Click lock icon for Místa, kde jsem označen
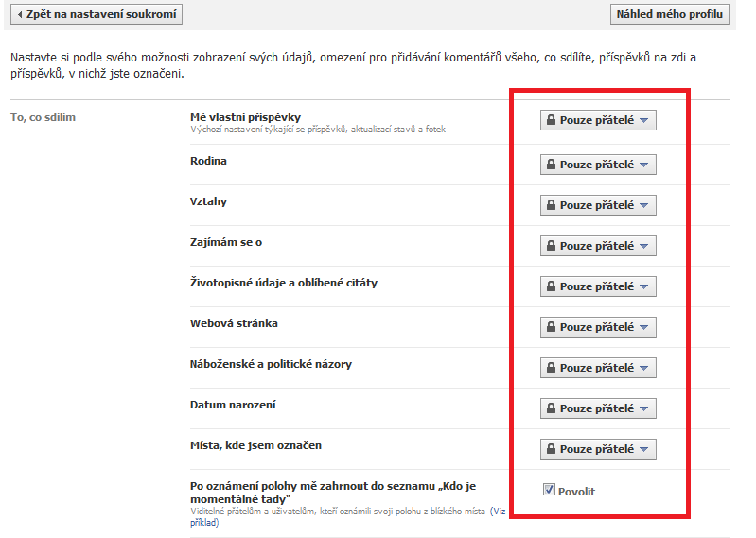Viewport: 756px width, 538px height. pyautogui.click(x=551, y=448)
